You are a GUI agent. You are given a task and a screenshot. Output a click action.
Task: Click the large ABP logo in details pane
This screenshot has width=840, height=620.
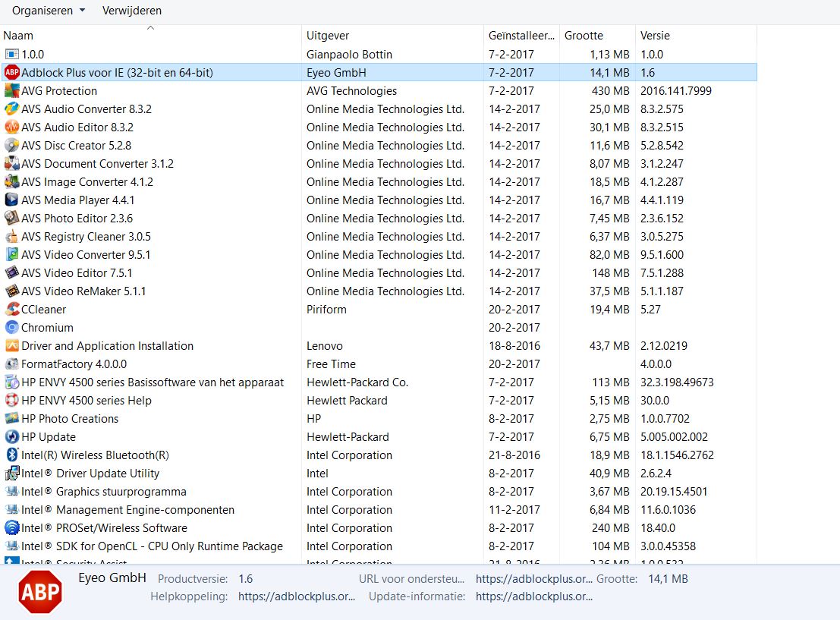pyautogui.click(x=40, y=591)
